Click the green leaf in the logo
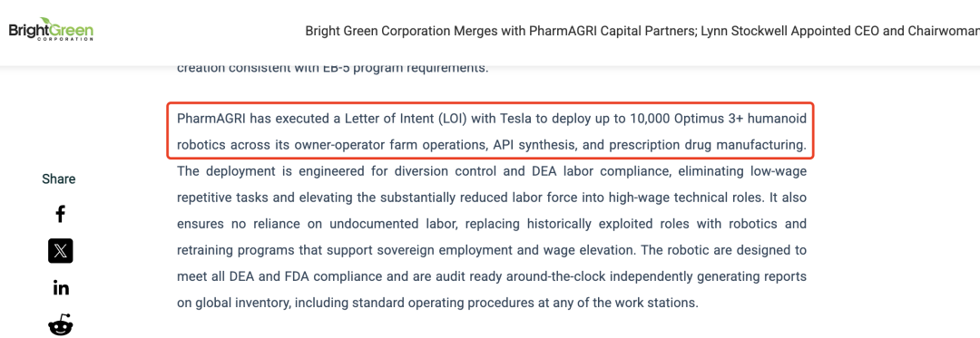 47,22
